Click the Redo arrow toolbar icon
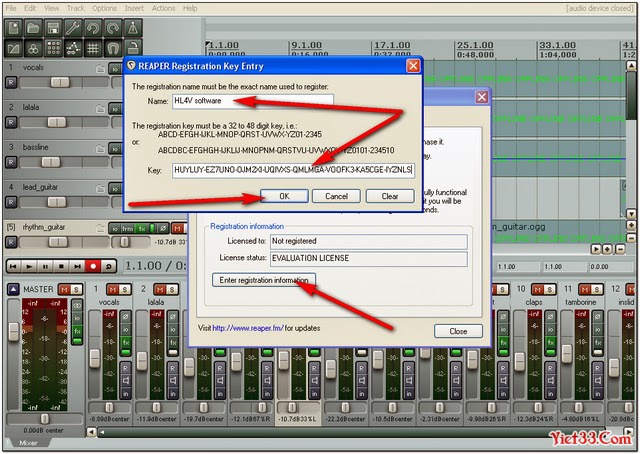Image resolution: width=640 pixels, height=454 pixels. coord(113,28)
